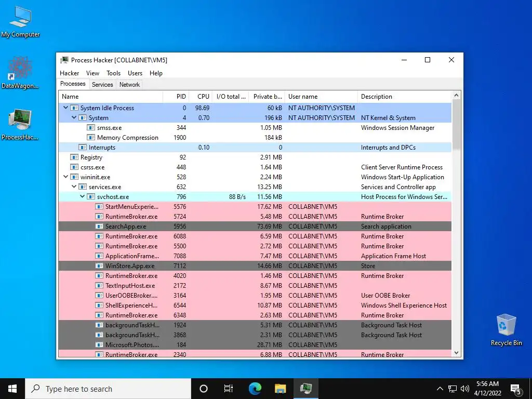Image resolution: width=532 pixels, height=399 pixels.
Task: Launch Microsoft Edge from the taskbar
Action: (255, 389)
